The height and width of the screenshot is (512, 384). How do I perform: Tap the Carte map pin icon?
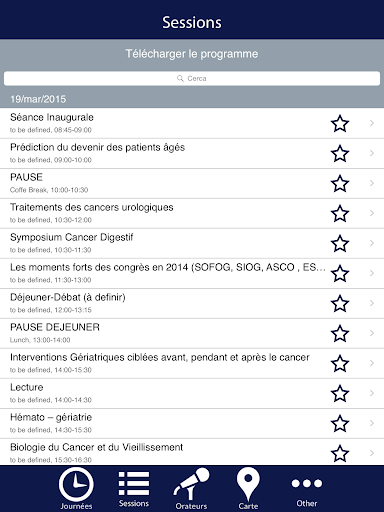tap(248, 484)
